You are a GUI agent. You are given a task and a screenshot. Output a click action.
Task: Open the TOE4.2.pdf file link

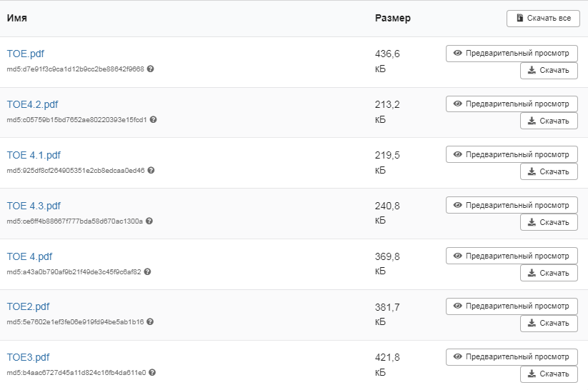click(32, 104)
